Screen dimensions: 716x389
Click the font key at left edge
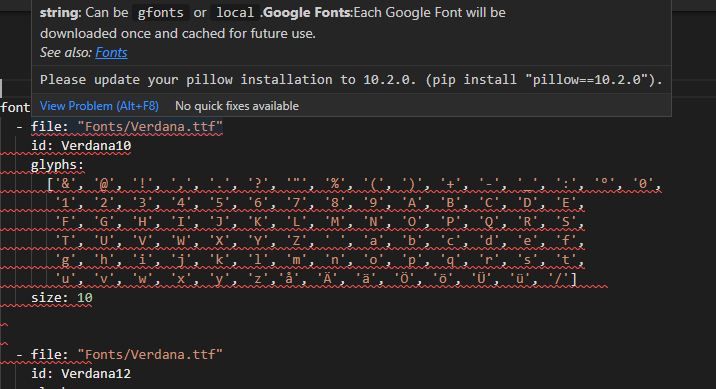15,108
